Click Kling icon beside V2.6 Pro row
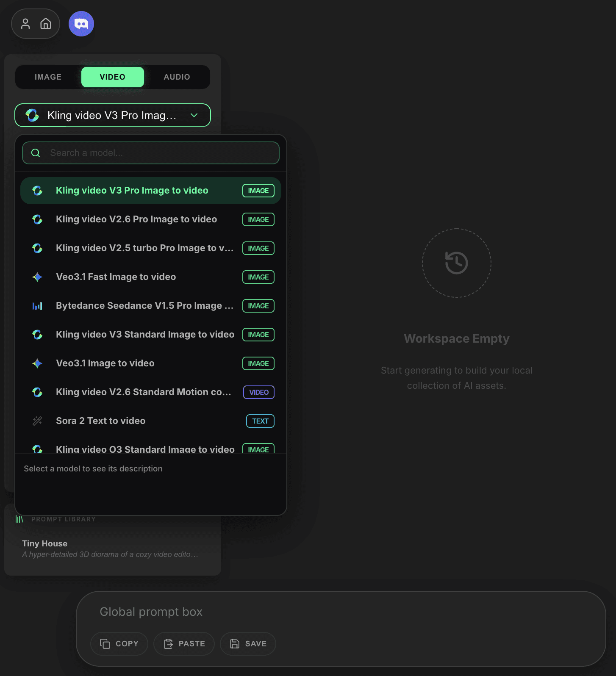The image size is (616, 676). click(x=37, y=219)
